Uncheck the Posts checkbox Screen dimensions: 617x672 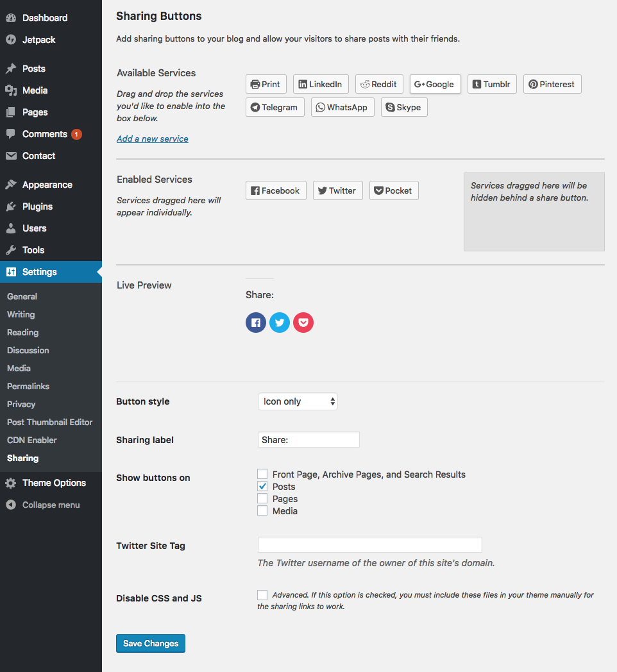tap(262, 486)
